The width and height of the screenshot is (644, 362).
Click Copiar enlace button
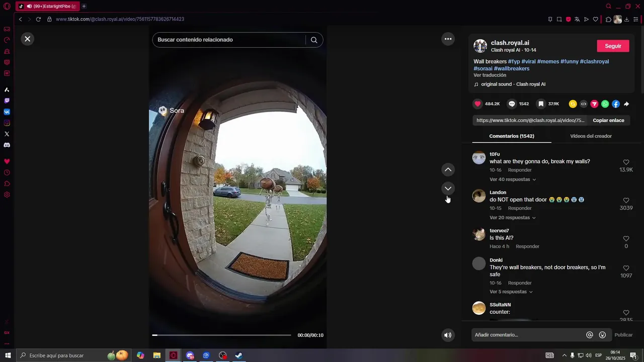[x=608, y=120]
